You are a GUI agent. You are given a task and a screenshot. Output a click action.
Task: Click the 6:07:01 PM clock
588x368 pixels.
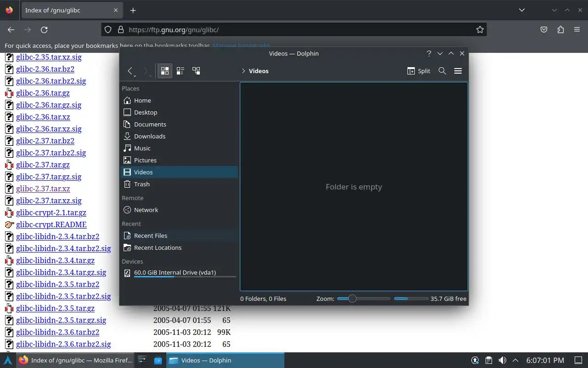(545, 360)
